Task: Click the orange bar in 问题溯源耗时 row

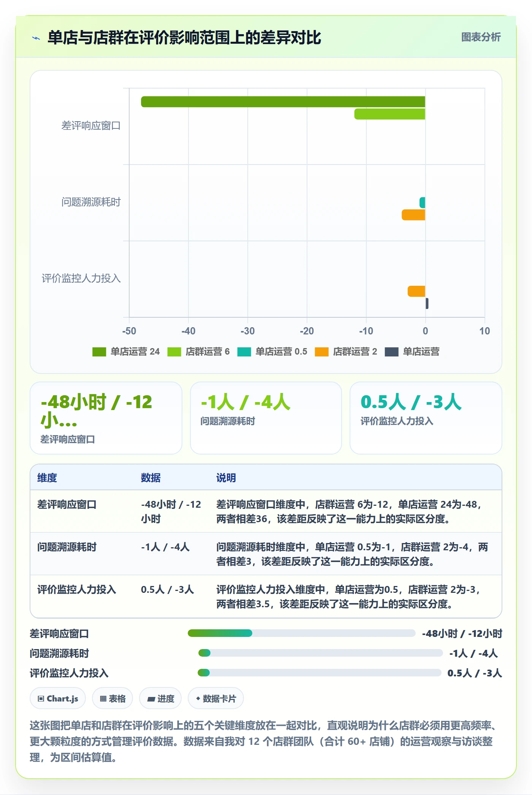Action: tap(413, 215)
